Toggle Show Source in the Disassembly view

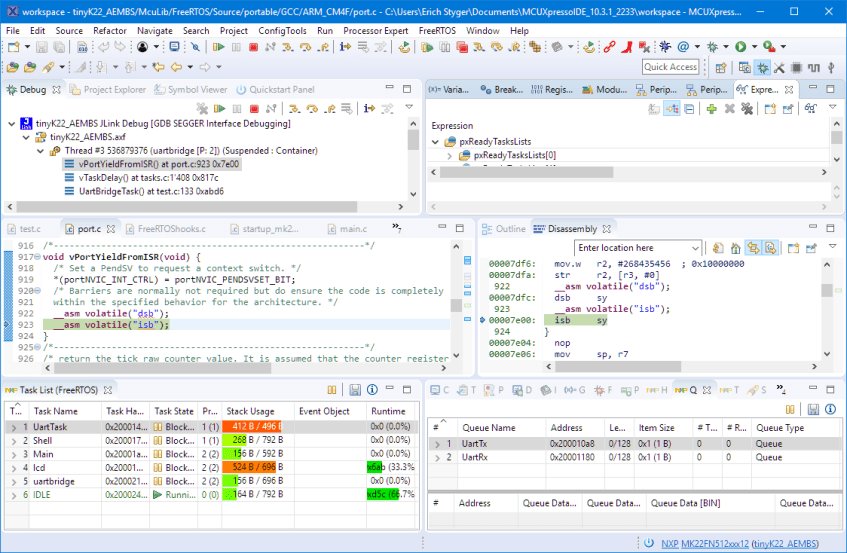(x=770, y=248)
